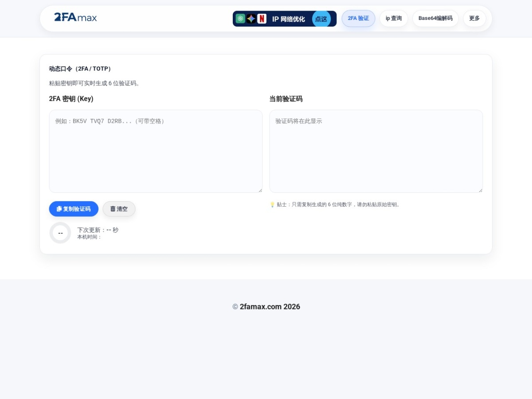
Task: Click the 复制验证码 button
Action: tap(74, 209)
